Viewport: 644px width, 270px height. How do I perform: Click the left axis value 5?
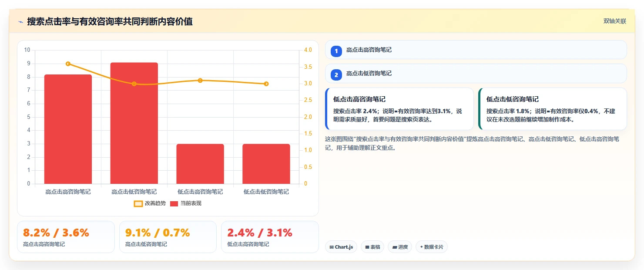tap(29, 117)
